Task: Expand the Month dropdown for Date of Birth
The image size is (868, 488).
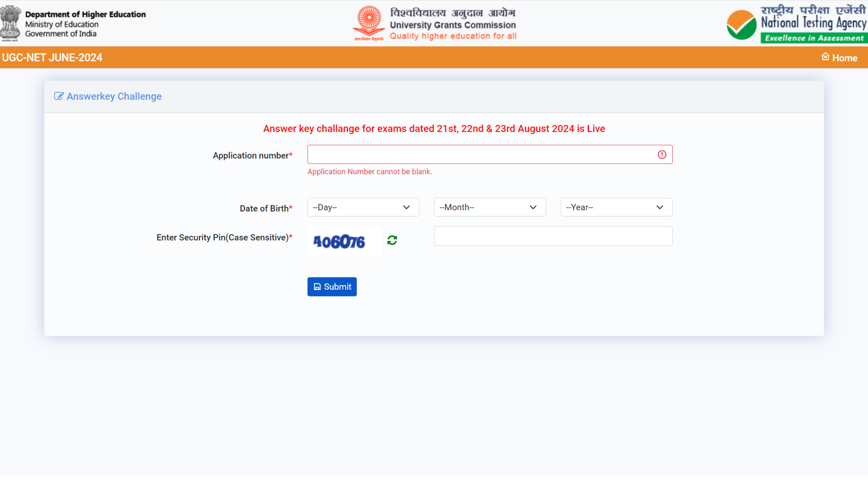Action: coord(490,207)
